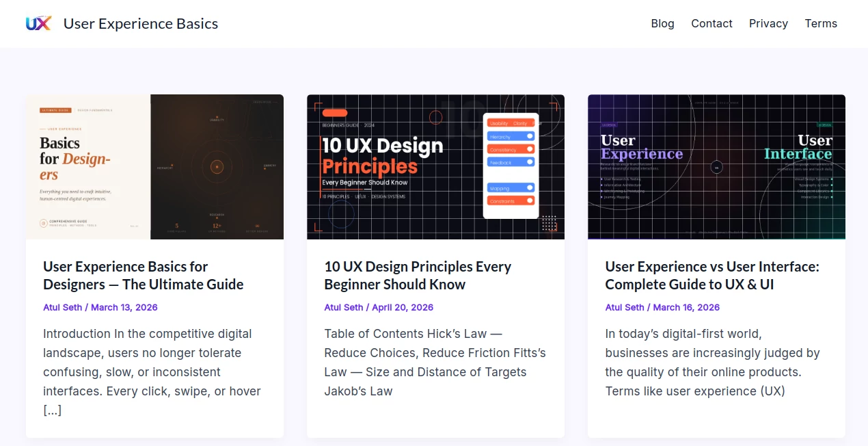The image size is (868, 446).
Task: Click author Atul Seth on March 13 post
Action: click(x=62, y=307)
